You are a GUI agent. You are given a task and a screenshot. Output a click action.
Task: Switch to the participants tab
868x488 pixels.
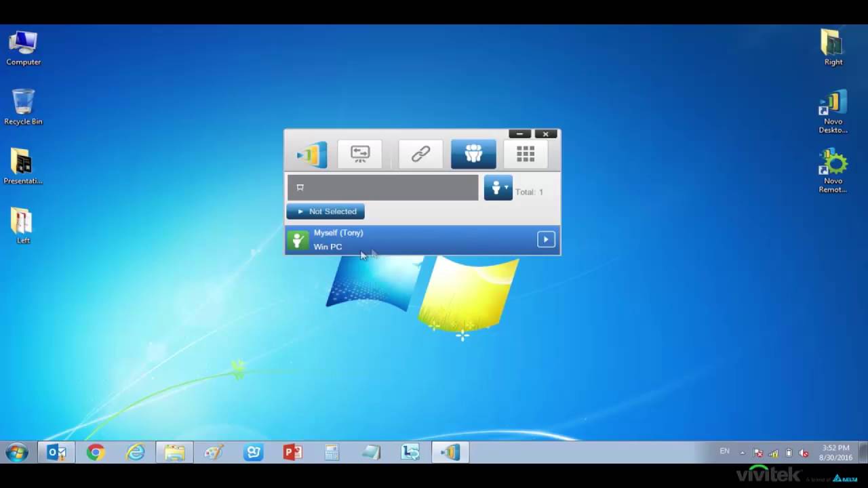click(x=473, y=154)
